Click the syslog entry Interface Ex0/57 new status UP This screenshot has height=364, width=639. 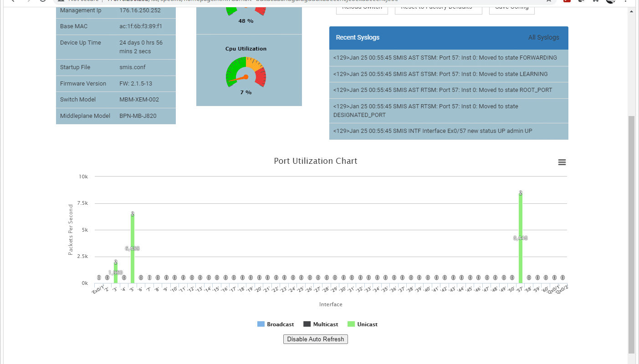coord(449,131)
